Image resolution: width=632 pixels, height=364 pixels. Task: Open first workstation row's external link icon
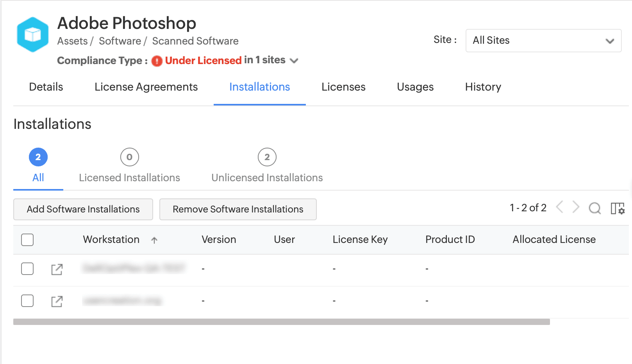pos(57,269)
